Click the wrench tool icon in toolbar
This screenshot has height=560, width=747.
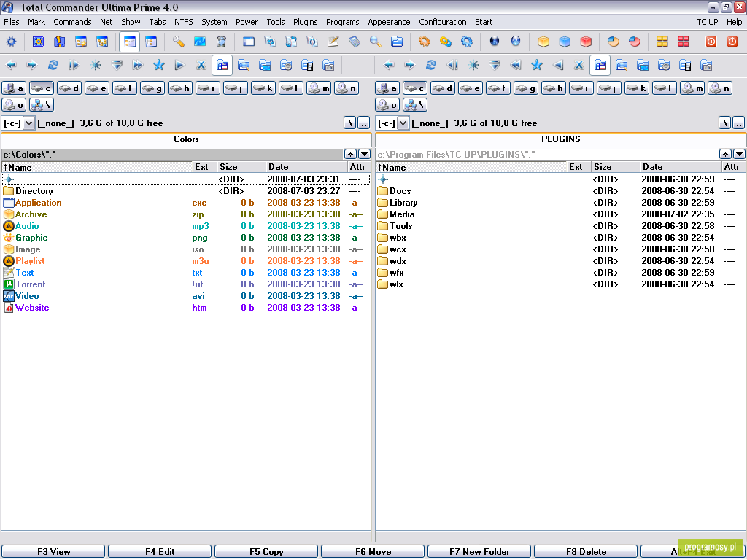[179, 42]
